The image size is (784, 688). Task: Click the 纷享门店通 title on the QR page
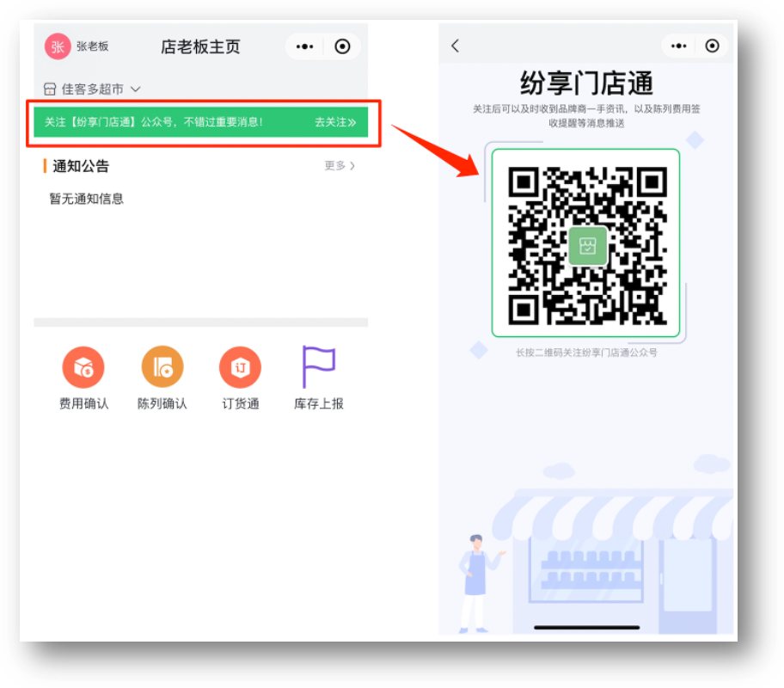click(586, 83)
